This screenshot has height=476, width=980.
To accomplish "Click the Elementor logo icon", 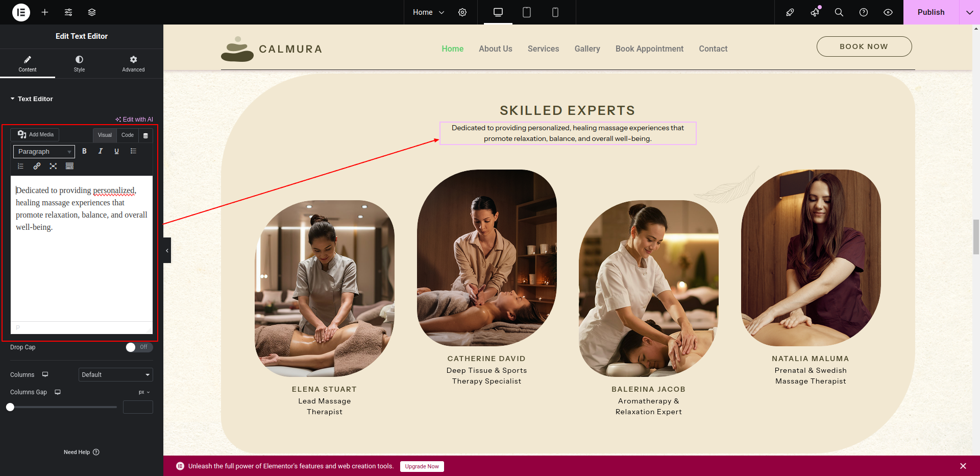I will pos(21,12).
